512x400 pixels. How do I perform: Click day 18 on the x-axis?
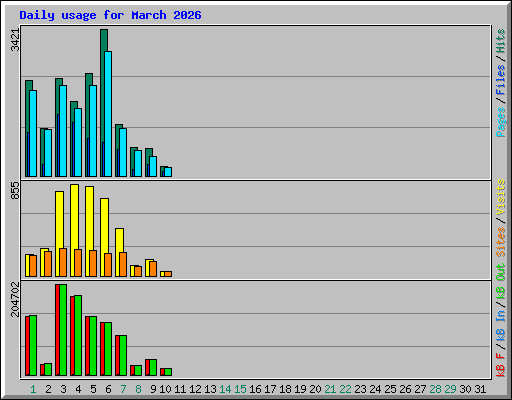(285, 389)
